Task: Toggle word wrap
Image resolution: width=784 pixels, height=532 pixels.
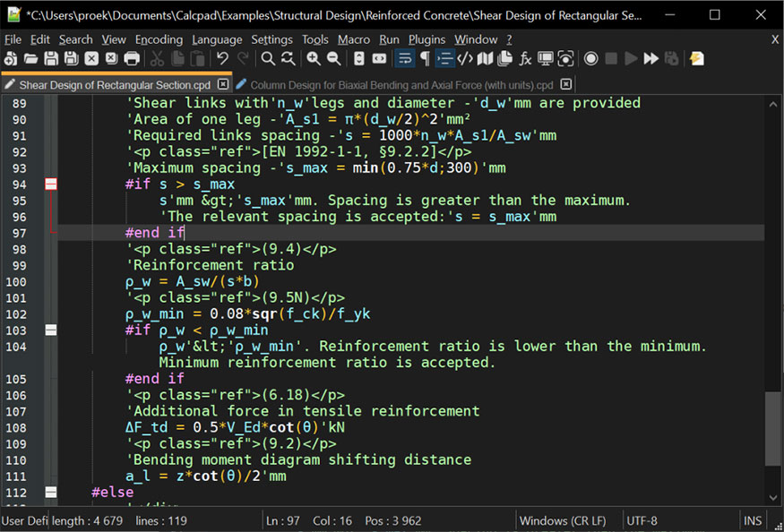Action: pyautogui.click(x=406, y=58)
